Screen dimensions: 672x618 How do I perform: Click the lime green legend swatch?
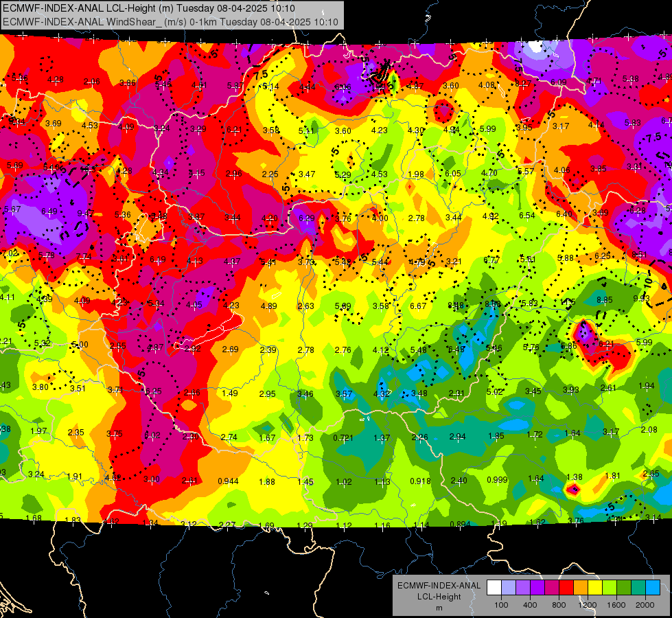610,588
